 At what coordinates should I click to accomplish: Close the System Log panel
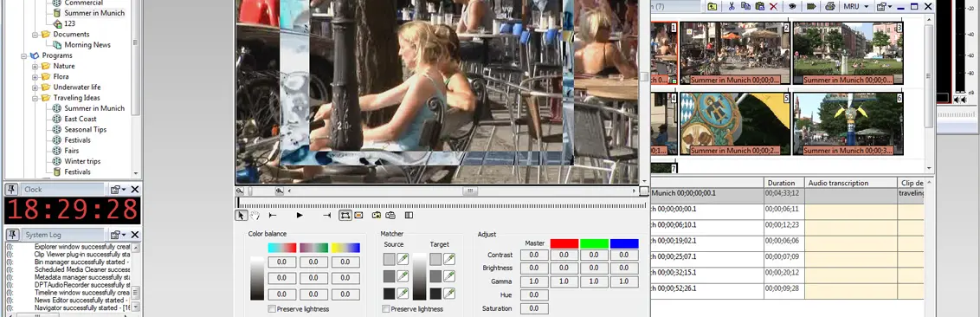[134, 235]
